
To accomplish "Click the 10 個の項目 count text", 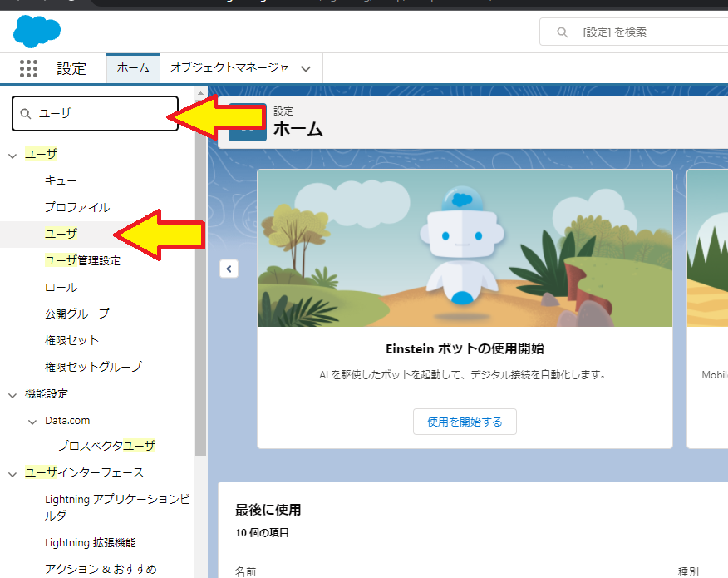I will click(x=262, y=532).
